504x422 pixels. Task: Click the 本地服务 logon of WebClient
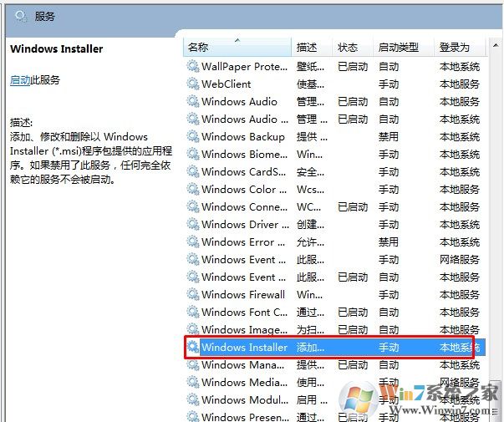(x=460, y=84)
